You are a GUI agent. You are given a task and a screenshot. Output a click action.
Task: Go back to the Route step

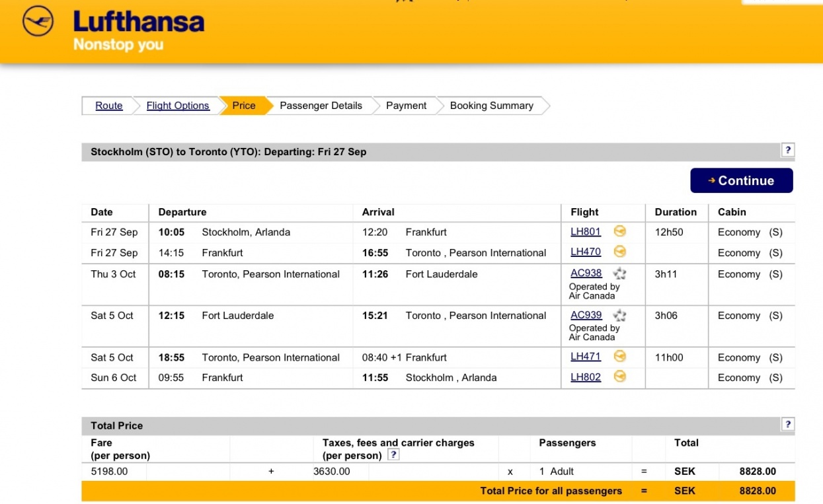(109, 106)
